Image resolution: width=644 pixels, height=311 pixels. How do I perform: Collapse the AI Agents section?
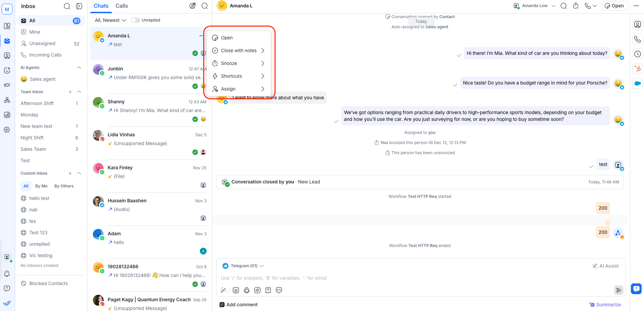pos(79,68)
